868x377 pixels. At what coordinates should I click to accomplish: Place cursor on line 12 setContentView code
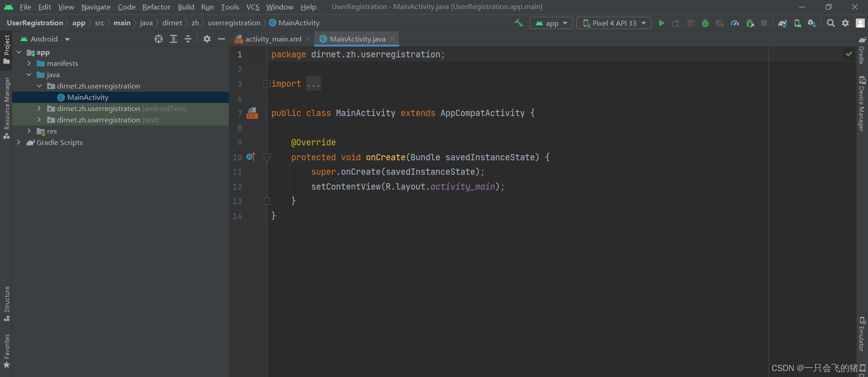[x=408, y=186]
